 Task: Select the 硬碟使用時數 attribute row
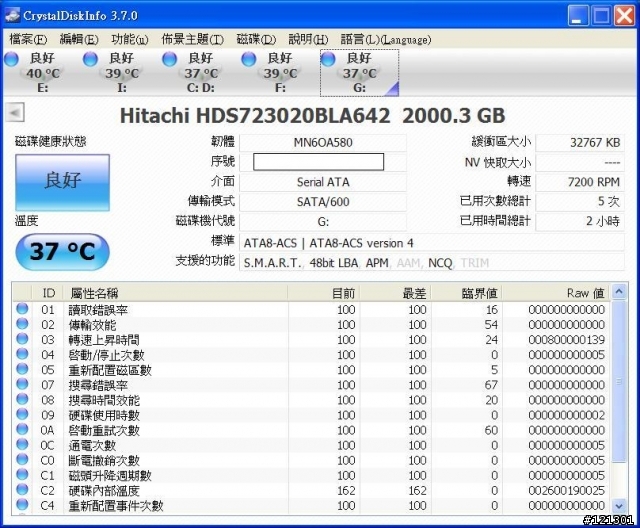[311, 415]
